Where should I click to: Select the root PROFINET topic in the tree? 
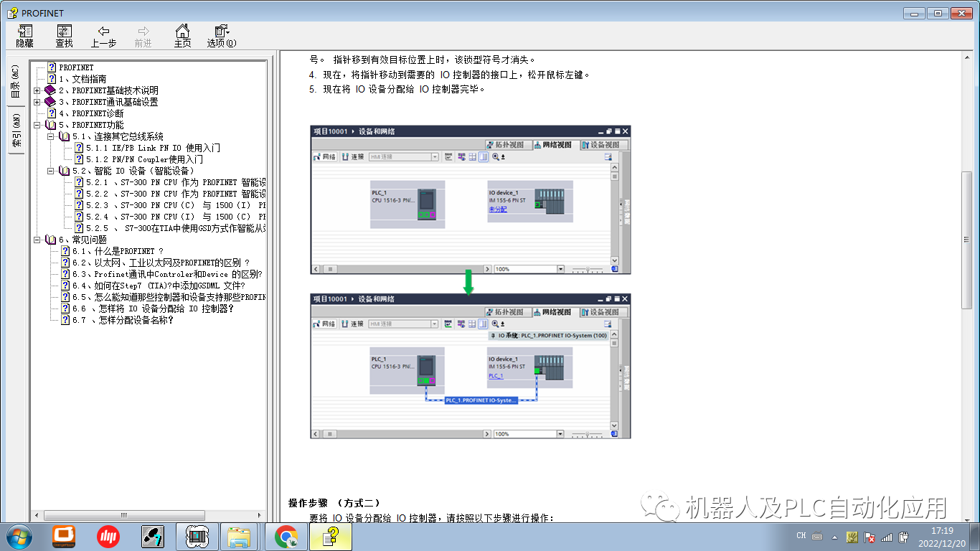tap(76, 67)
